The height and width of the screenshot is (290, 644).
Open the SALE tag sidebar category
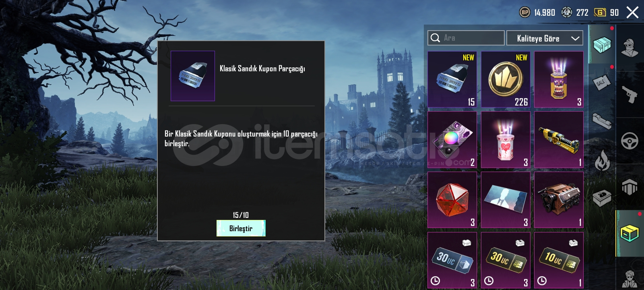(x=602, y=83)
